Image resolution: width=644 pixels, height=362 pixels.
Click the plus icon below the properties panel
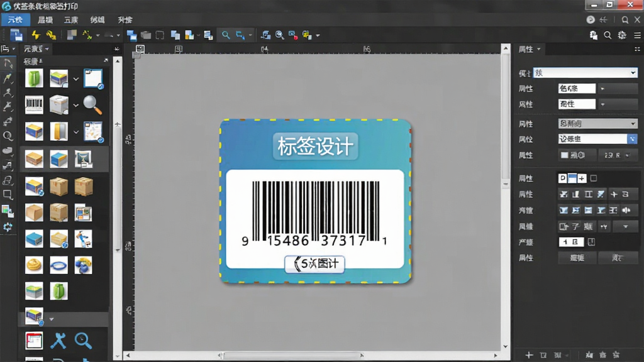coord(529,355)
